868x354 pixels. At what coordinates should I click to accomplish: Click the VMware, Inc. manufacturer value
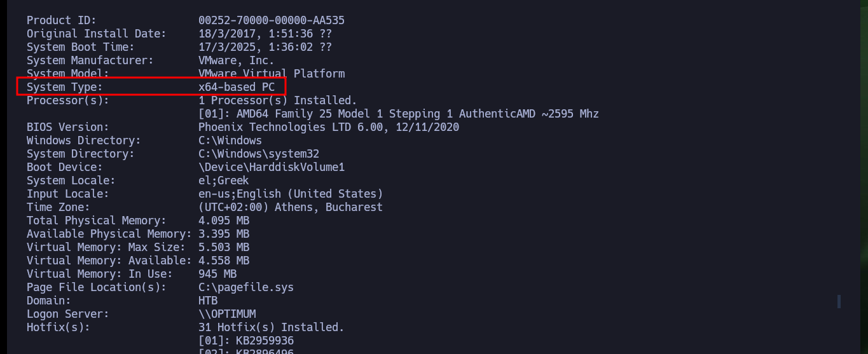tap(237, 60)
